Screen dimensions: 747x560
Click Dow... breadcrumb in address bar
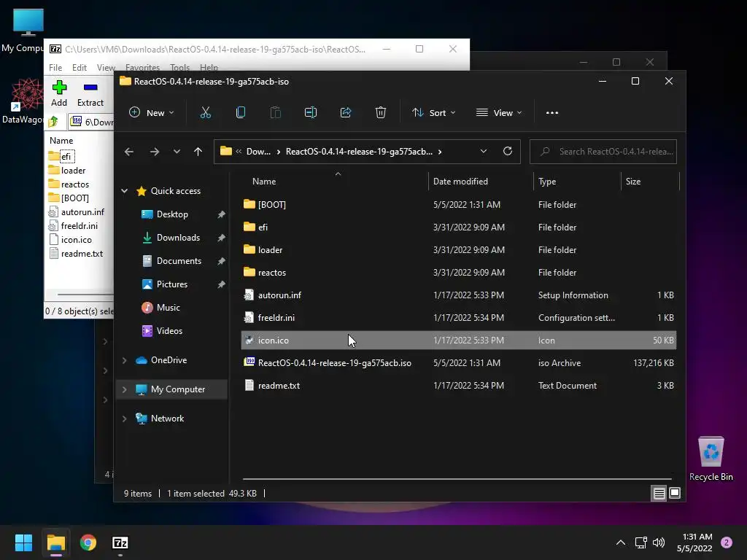(258, 152)
